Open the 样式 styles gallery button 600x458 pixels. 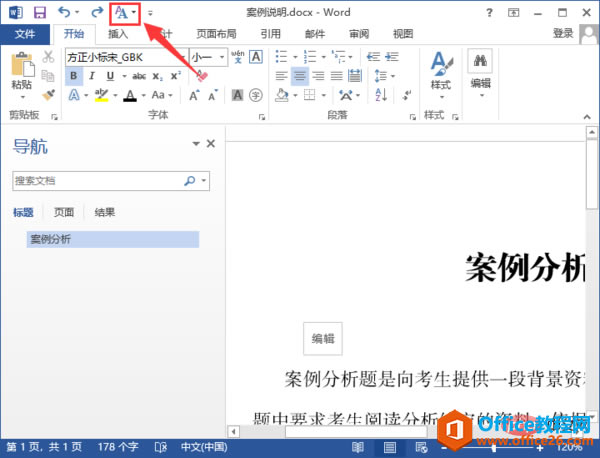[441, 75]
